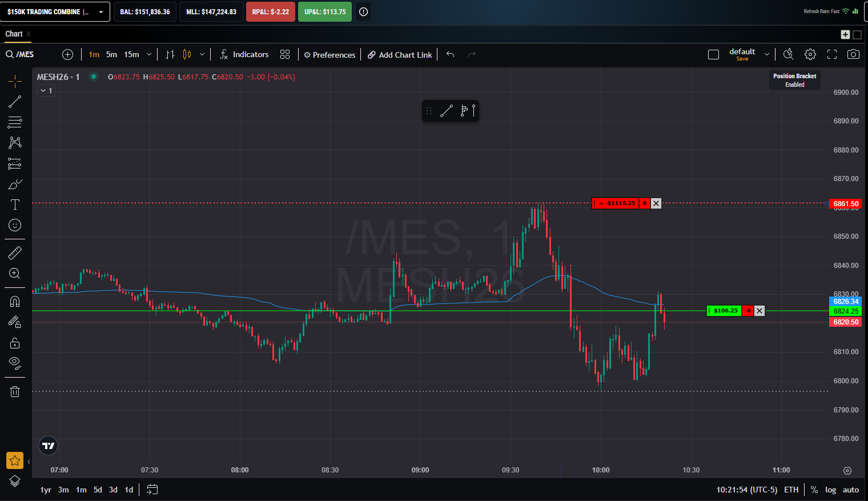Toggle log scale on the price axis
The image size is (868, 501).
click(830, 490)
